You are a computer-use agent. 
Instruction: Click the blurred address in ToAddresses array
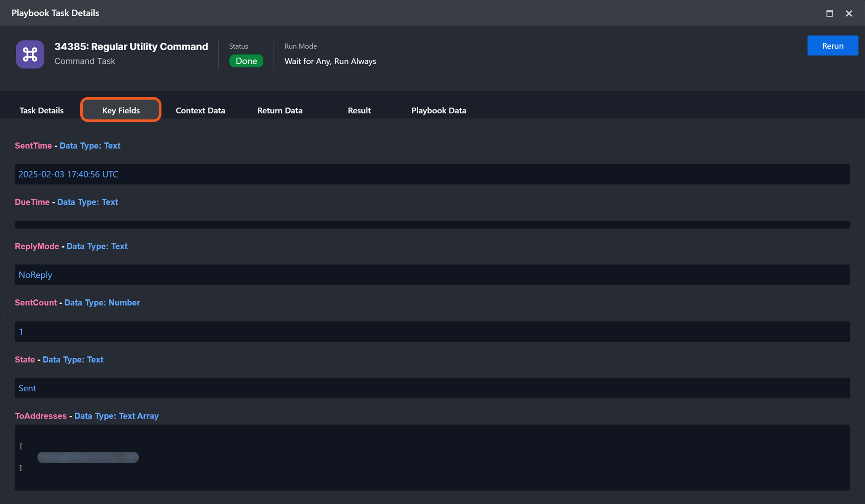(x=88, y=457)
